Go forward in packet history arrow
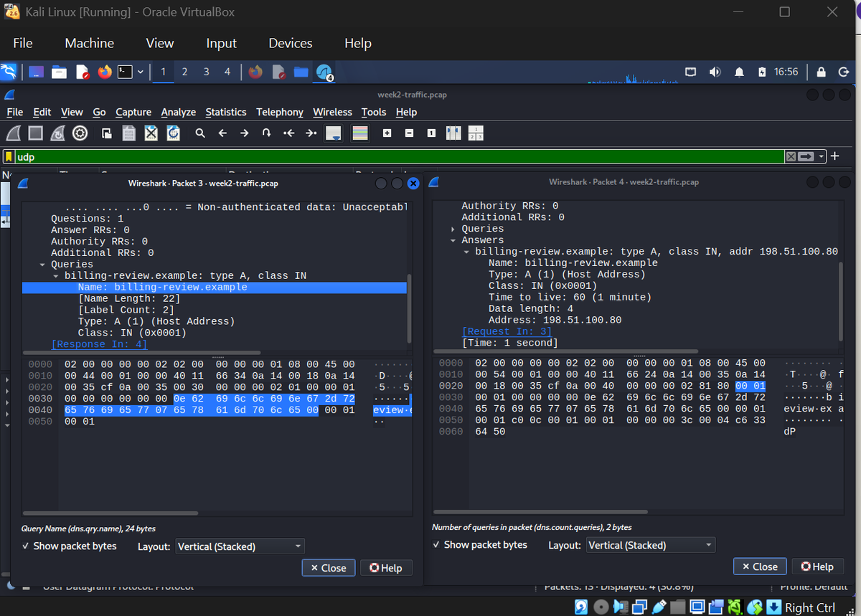 pos(245,133)
